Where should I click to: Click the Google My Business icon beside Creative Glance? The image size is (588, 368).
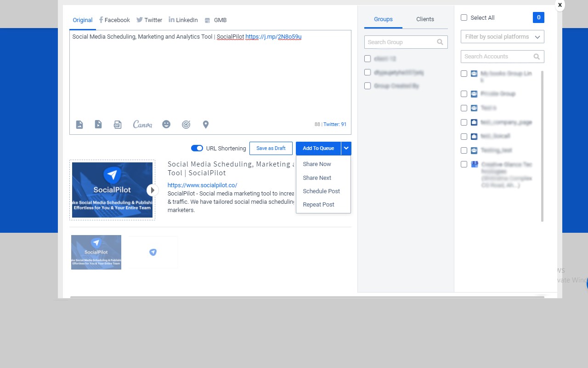475,164
